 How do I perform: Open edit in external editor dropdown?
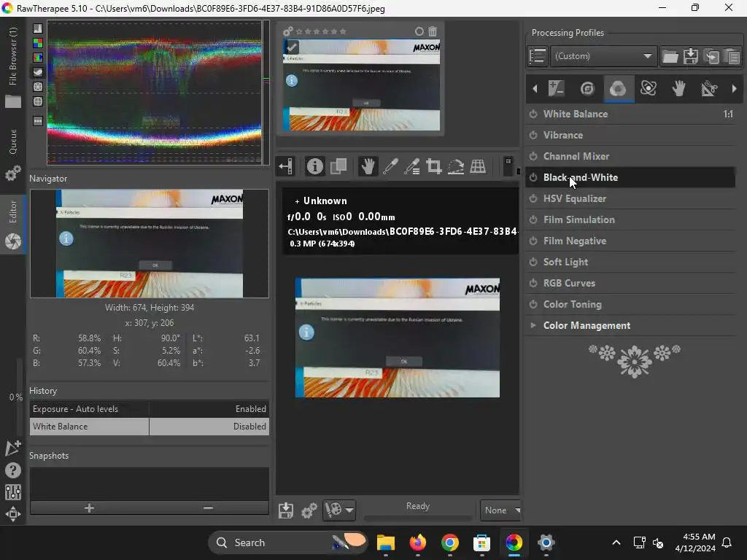tap(349, 510)
